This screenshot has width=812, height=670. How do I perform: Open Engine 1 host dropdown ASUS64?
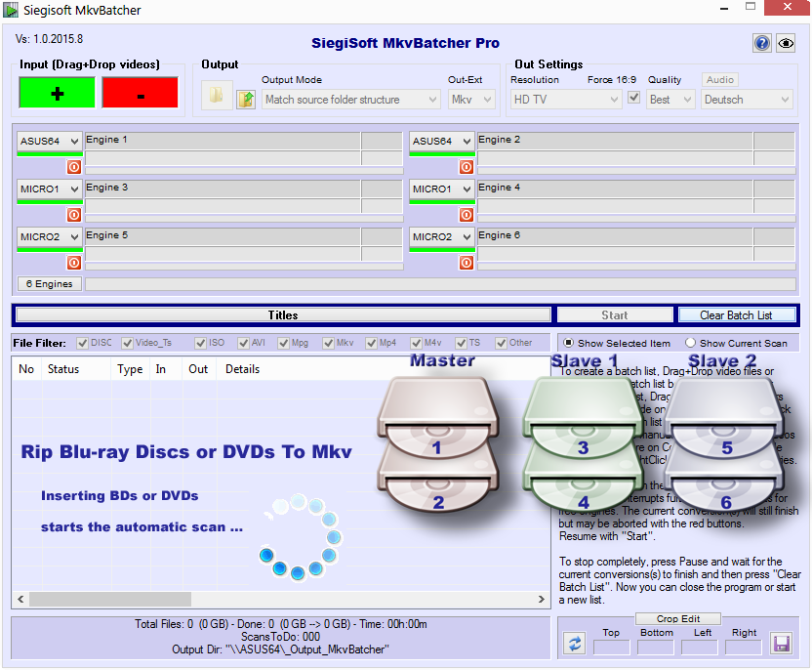50,141
